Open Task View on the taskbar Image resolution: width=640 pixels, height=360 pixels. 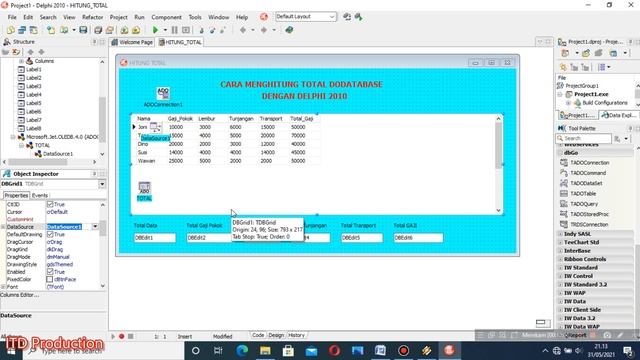tap(218, 351)
